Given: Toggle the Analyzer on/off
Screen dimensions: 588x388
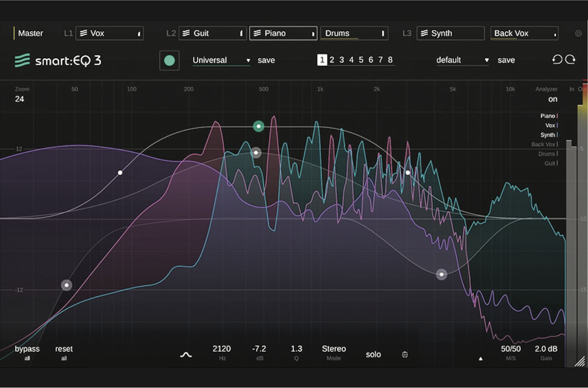Looking at the screenshot, I should click(x=553, y=99).
